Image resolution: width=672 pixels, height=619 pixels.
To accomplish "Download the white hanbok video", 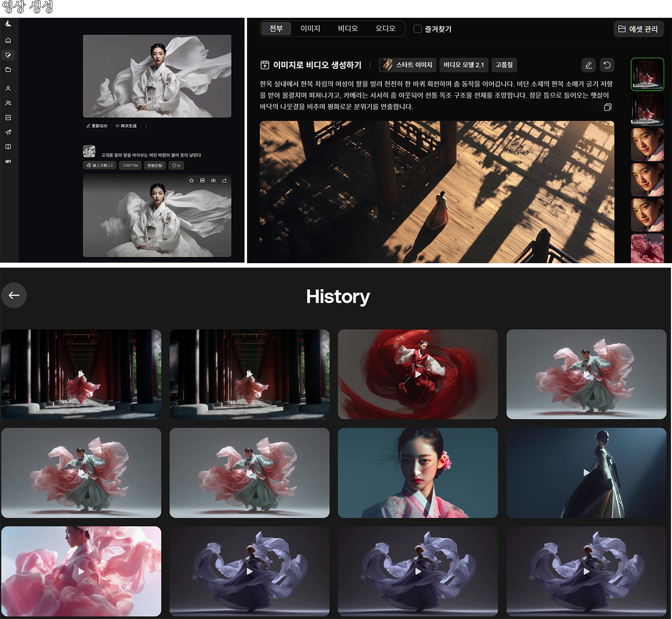I will click(x=213, y=180).
